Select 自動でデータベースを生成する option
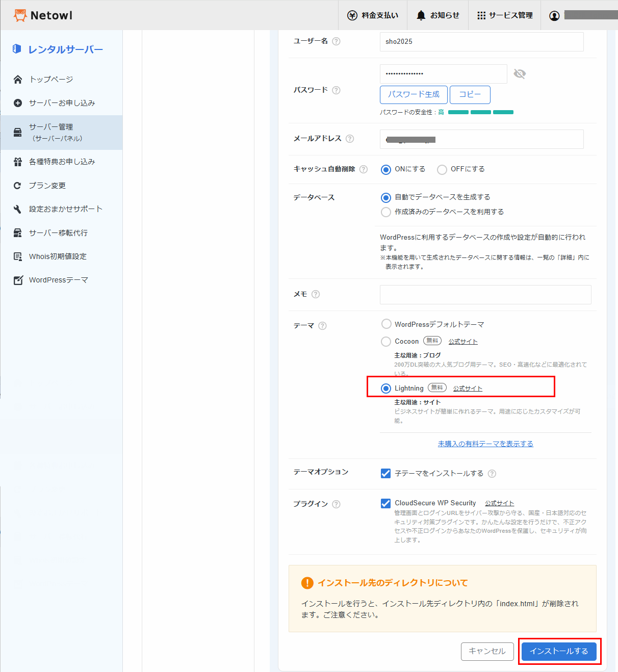 pos(386,197)
